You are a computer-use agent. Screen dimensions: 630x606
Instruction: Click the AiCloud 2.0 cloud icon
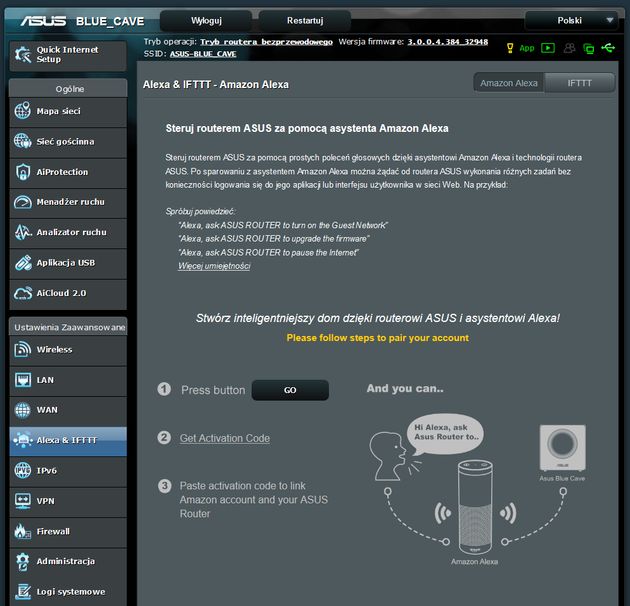22,293
